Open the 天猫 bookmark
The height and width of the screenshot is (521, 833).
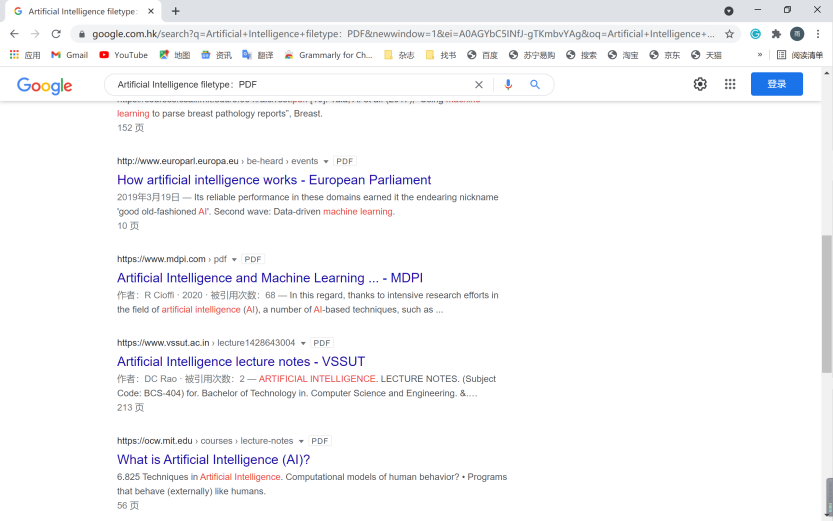pyautogui.click(x=706, y=55)
